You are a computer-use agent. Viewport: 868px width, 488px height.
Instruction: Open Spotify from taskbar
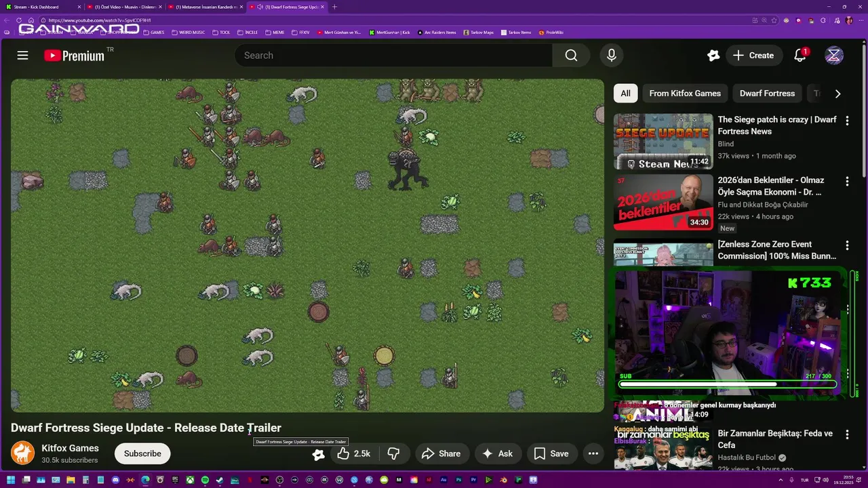(x=205, y=480)
